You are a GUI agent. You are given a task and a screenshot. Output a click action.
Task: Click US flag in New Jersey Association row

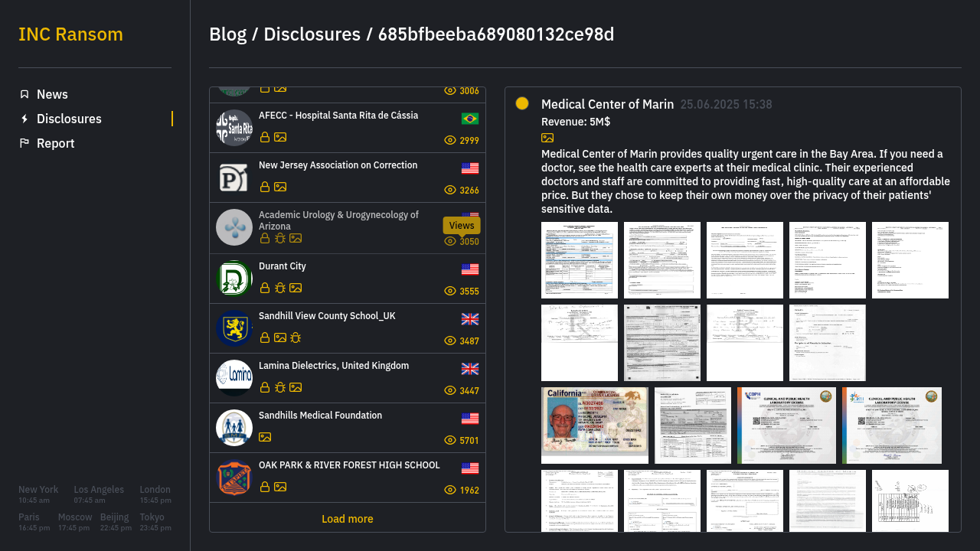tap(470, 168)
